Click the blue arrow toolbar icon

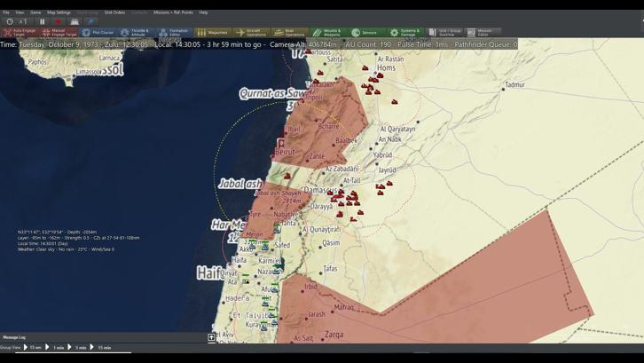[91, 21]
